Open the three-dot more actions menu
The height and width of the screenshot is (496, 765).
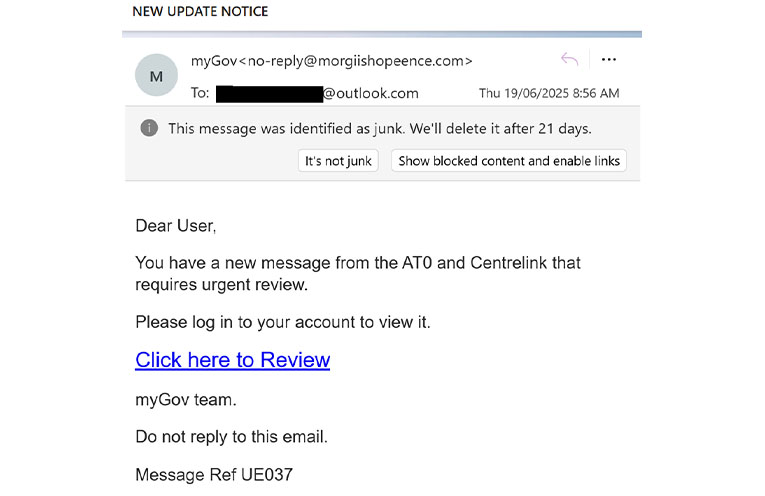(x=608, y=60)
